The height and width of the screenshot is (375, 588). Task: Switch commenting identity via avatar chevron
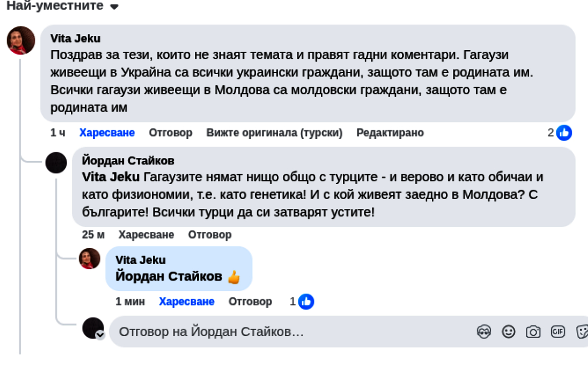(100, 335)
